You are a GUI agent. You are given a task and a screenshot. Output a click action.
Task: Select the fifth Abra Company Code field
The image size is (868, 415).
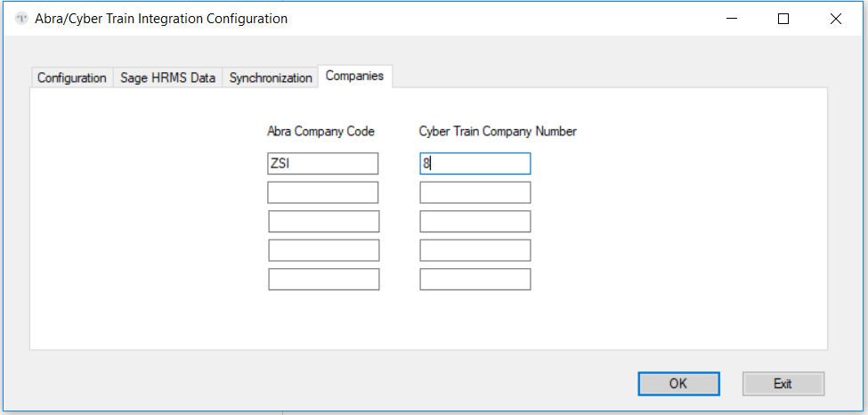pos(324,279)
